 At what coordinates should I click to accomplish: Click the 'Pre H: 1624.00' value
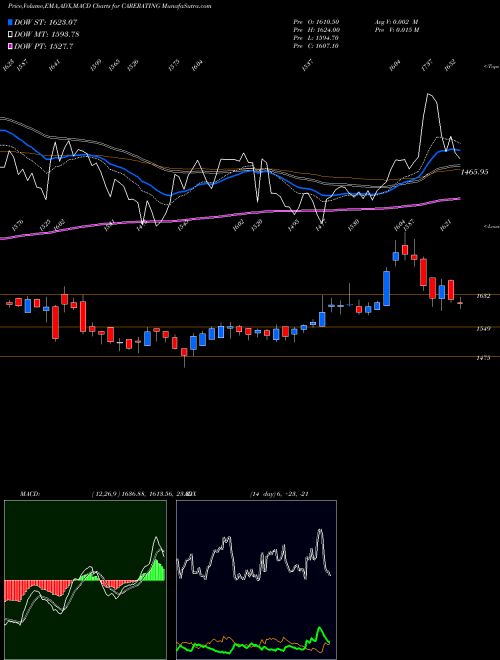(x=316, y=30)
